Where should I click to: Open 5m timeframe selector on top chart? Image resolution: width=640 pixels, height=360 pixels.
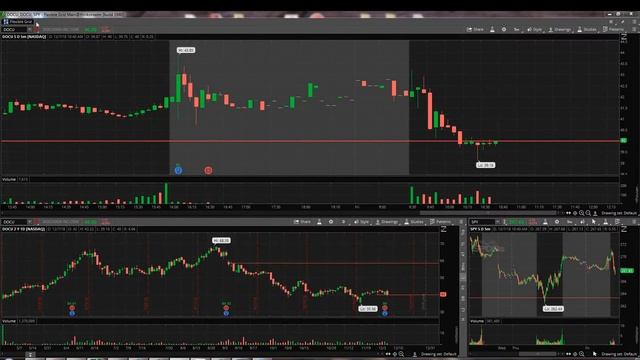click(x=517, y=29)
